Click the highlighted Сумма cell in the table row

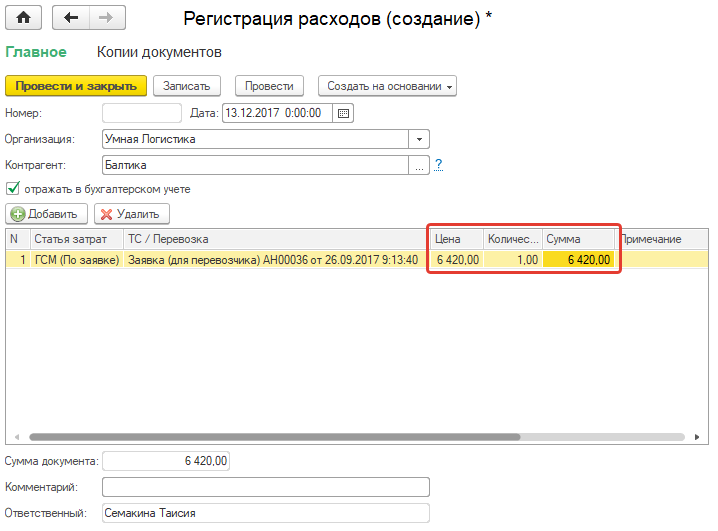(x=578, y=260)
